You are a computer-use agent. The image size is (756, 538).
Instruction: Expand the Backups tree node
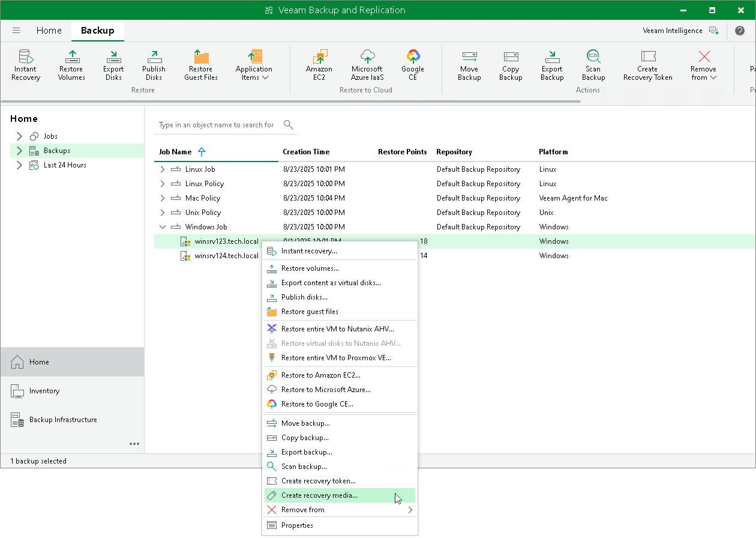[19, 151]
